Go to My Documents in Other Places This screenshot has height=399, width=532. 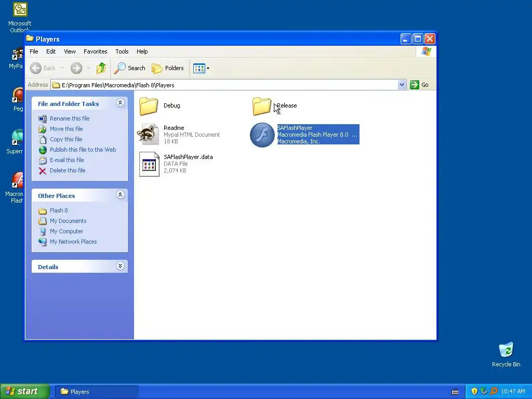[68, 221]
